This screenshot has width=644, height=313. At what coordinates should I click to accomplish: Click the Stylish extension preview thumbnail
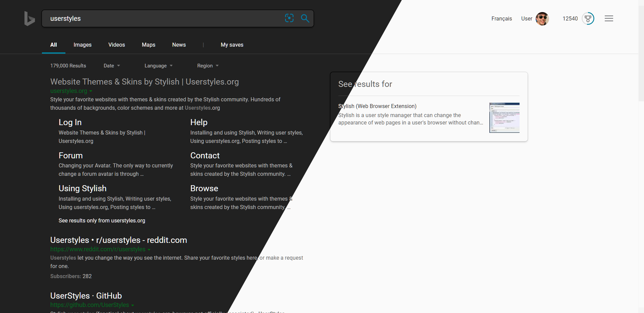point(504,117)
